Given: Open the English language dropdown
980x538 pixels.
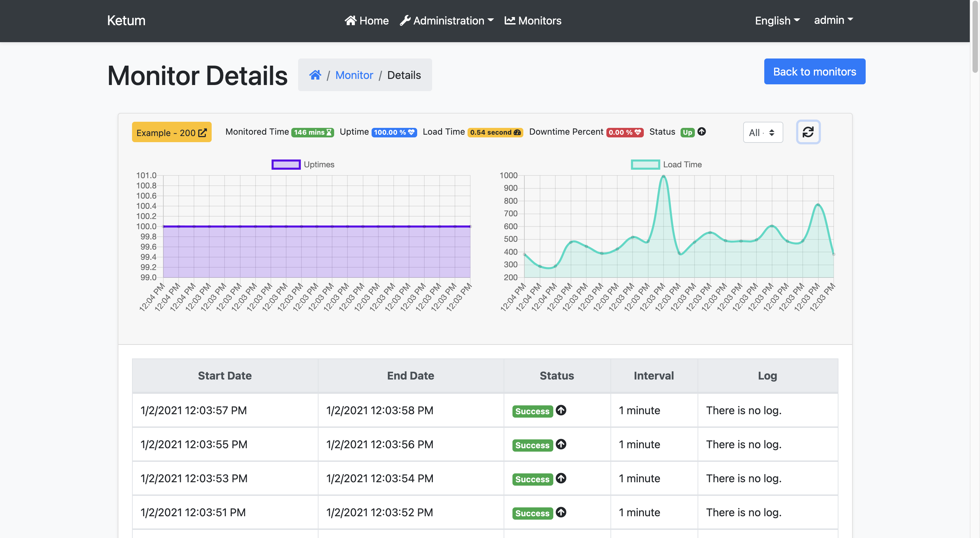Looking at the screenshot, I should (777, 20).
